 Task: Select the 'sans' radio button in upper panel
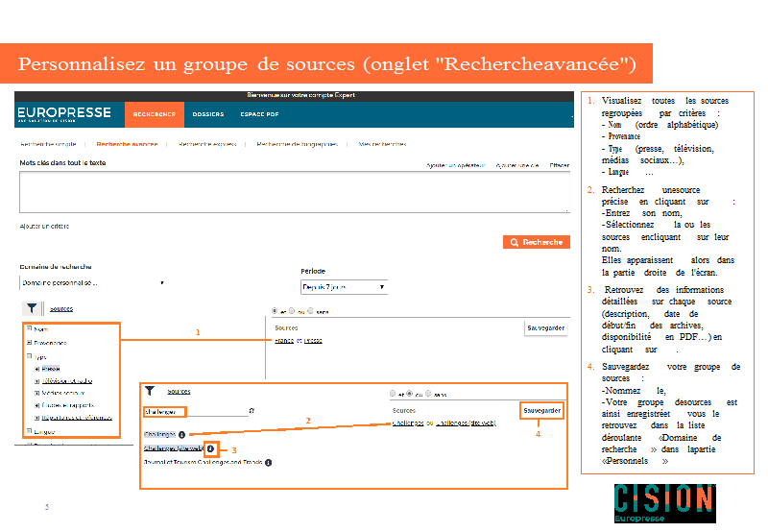[x=312, y=311]
